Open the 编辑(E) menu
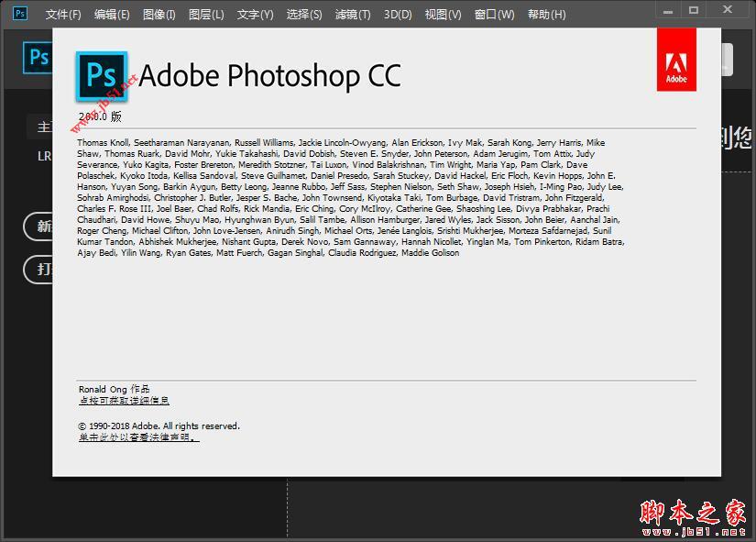This screenshot has width=756, height=542. click(x=112, y=15)
